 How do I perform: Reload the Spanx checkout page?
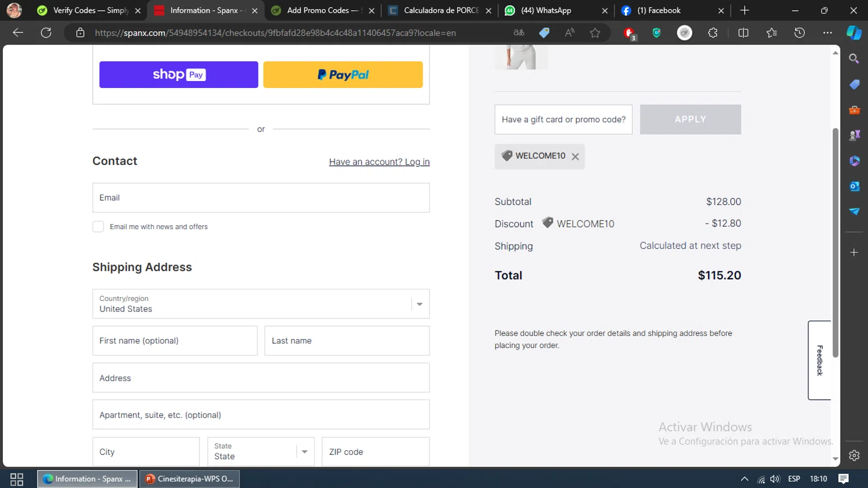tap(46, 33)
